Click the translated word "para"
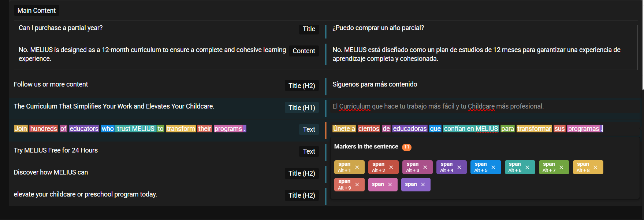This screenshot has height=220, width=644. (x=507, y=129)
